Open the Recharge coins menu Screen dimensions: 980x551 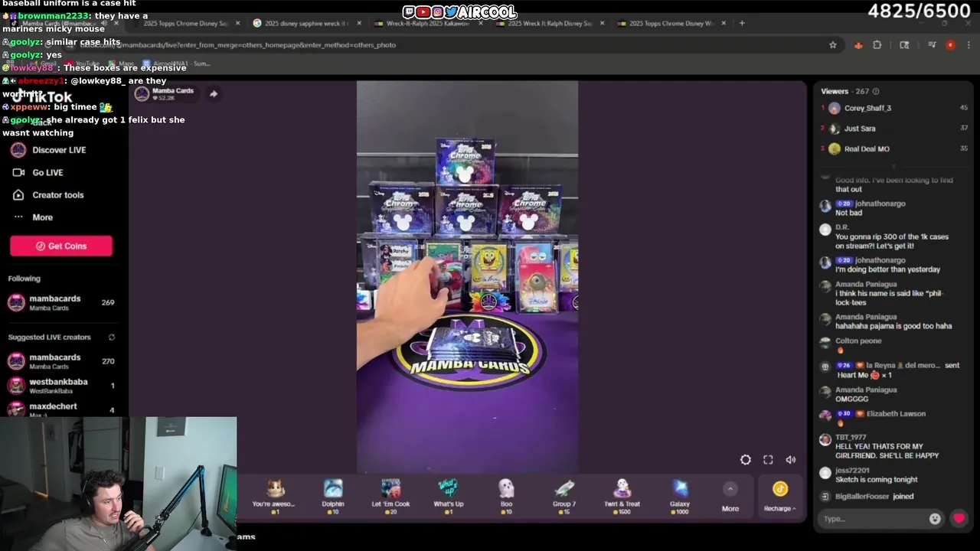(x=779, y=497)
